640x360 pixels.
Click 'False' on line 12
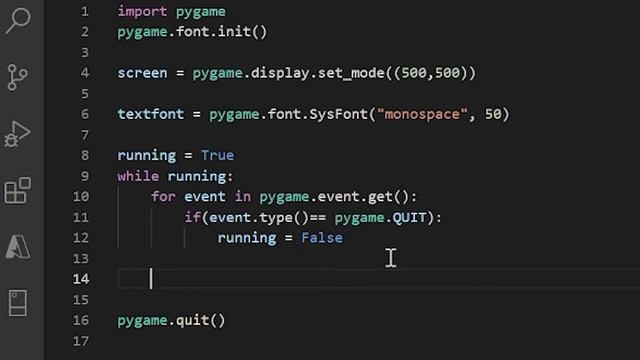point(322,238)
